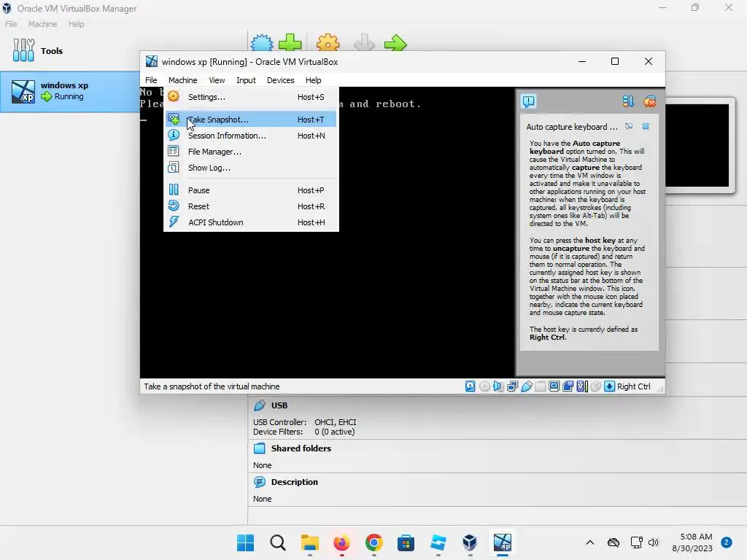Viewport: 747px width, 560px height.
Task: Reset the VM from the Machine menu
Action: [251, 206]
